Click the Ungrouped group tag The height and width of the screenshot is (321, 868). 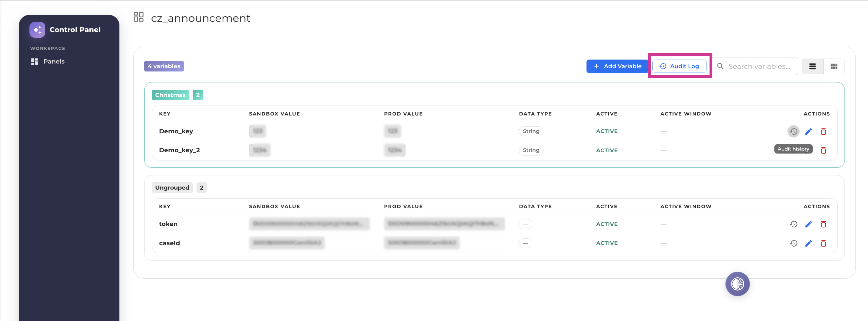click(x=172, y=188)
